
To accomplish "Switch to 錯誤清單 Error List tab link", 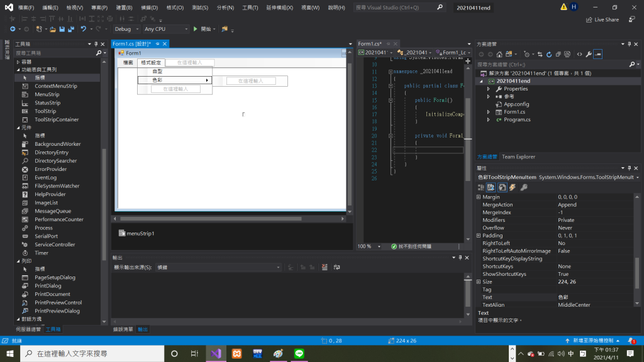I will (x=123, y=329).
